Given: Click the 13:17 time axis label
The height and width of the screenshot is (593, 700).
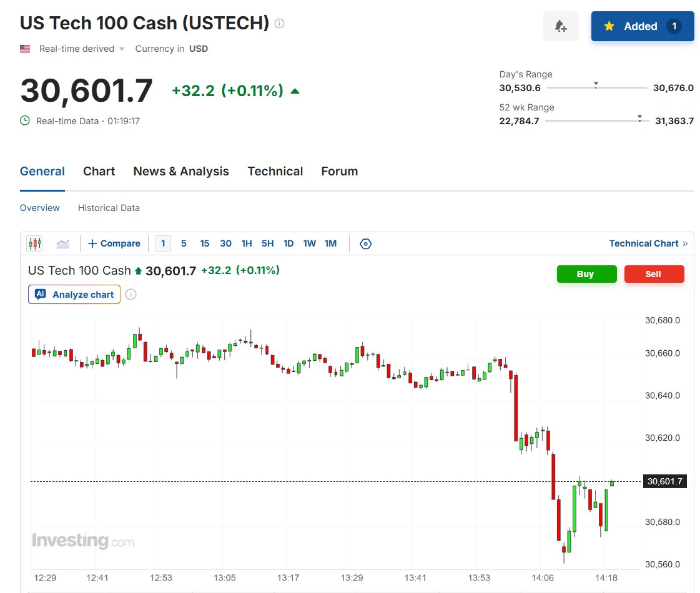Looking at the screenshot, I should (x=288, y=578).
